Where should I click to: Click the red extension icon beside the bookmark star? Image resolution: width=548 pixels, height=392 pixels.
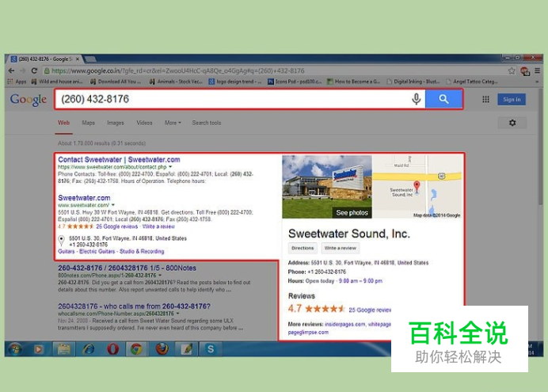[x=525, y=71]
